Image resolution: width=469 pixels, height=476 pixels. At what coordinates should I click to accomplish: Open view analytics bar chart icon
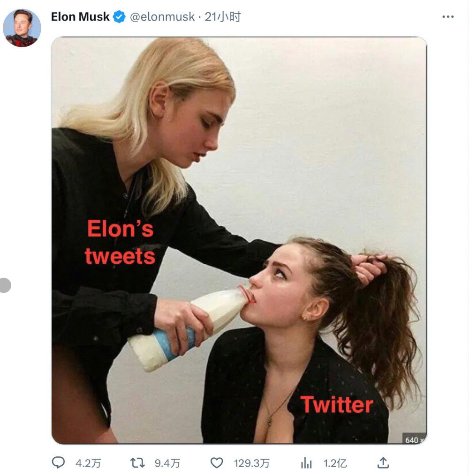click(x=306, y=463)
